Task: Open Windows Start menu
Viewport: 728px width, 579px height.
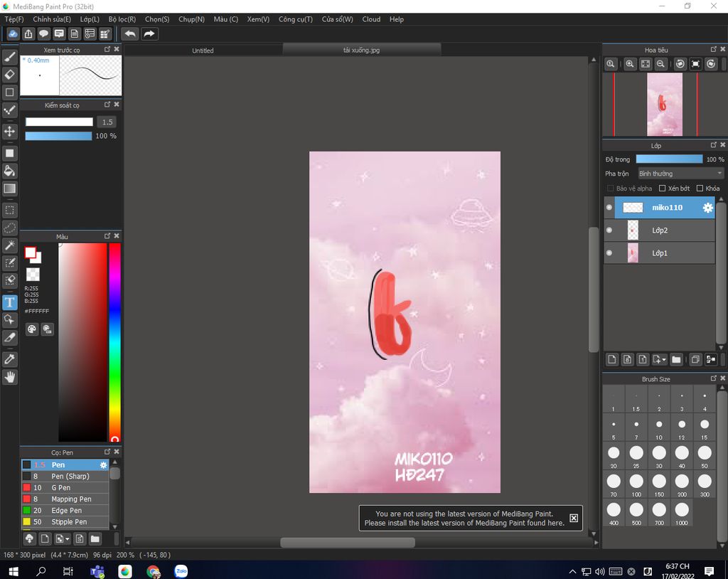Action: tap(13, 571)
